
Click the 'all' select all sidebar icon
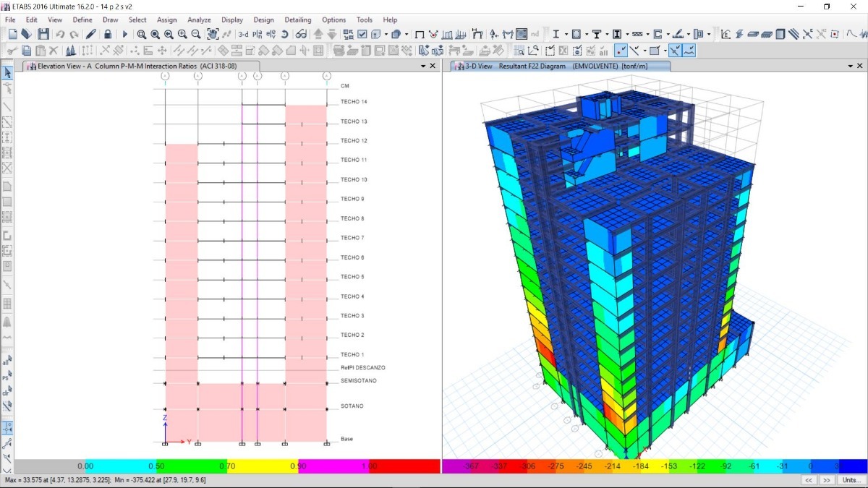[7, 361]
